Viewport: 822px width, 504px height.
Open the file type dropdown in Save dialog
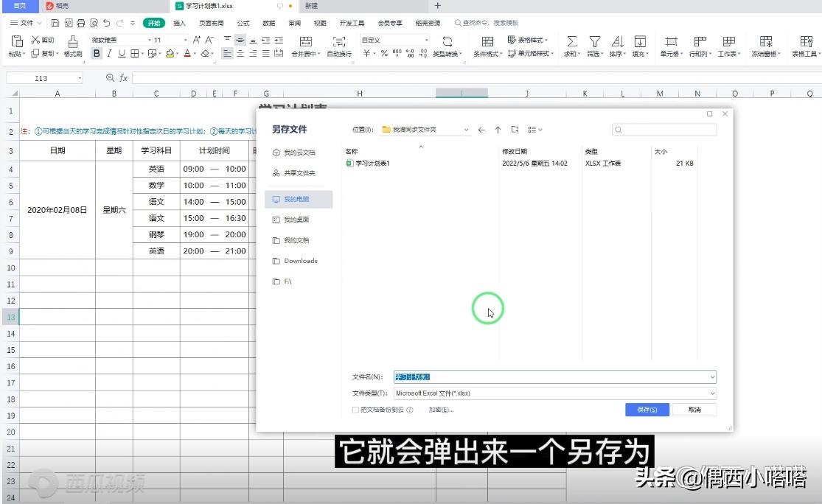pos(711,393)
